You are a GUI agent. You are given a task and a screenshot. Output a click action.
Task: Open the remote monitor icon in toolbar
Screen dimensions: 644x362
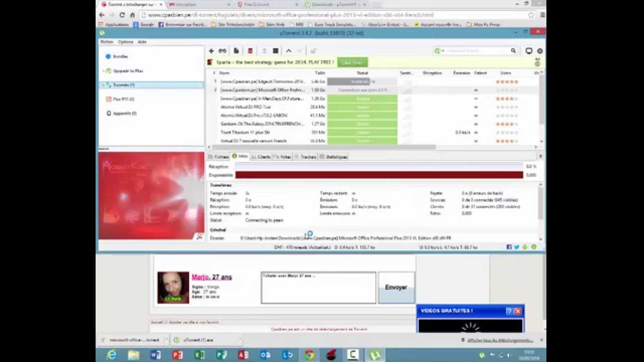(529, 51)
